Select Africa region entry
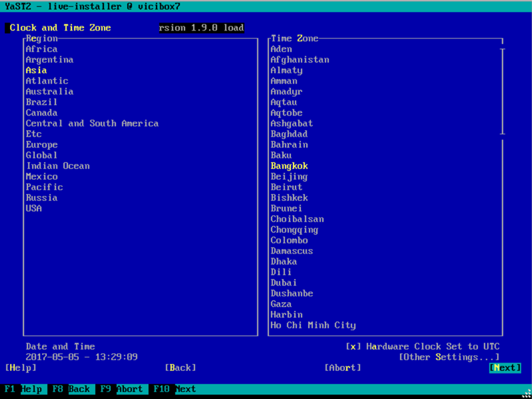 point(41,49)
